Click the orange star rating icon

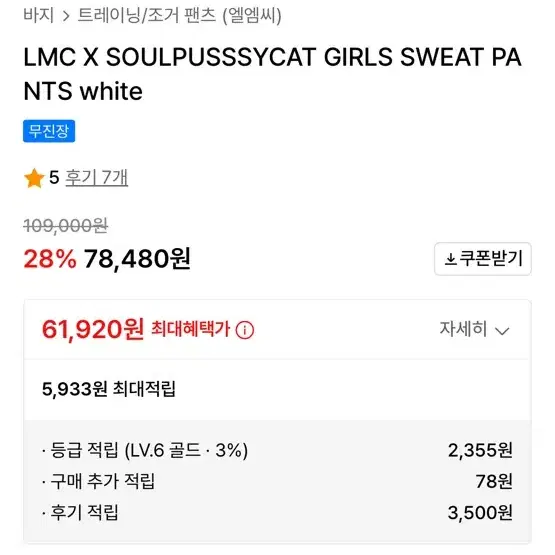[34, 178]
